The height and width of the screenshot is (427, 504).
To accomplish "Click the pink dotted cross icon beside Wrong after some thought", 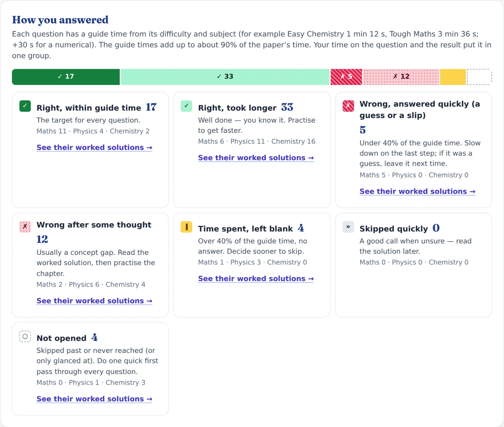I will pyautogui.click(x=25, y=226).
